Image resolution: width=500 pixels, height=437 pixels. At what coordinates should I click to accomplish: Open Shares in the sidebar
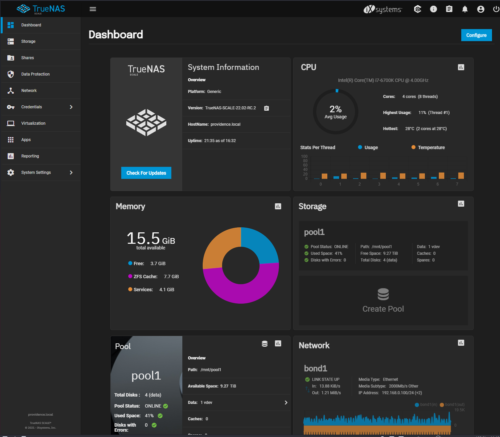tap(41, 58)
